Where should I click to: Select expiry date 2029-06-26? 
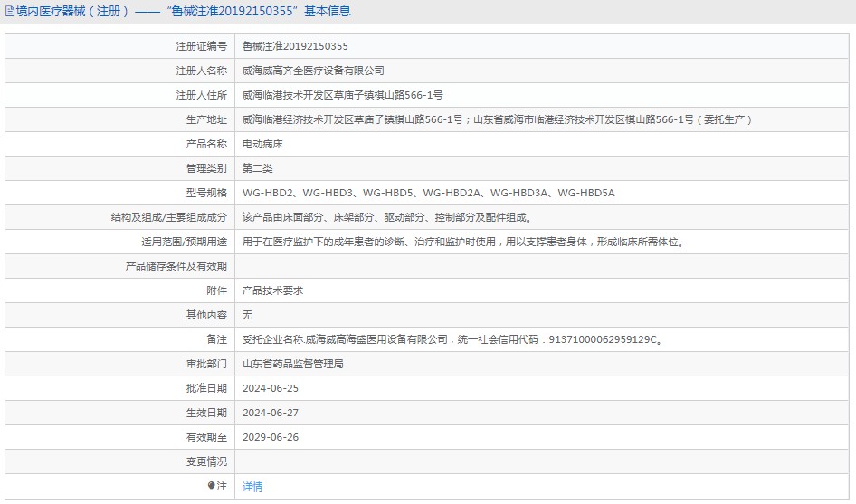[271, 437]
